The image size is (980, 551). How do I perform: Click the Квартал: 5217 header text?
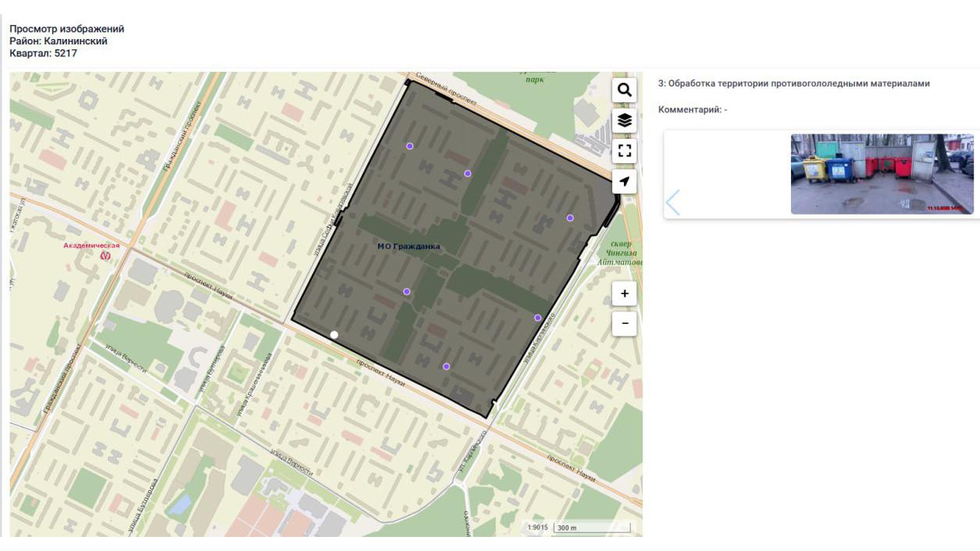(43, 54)
